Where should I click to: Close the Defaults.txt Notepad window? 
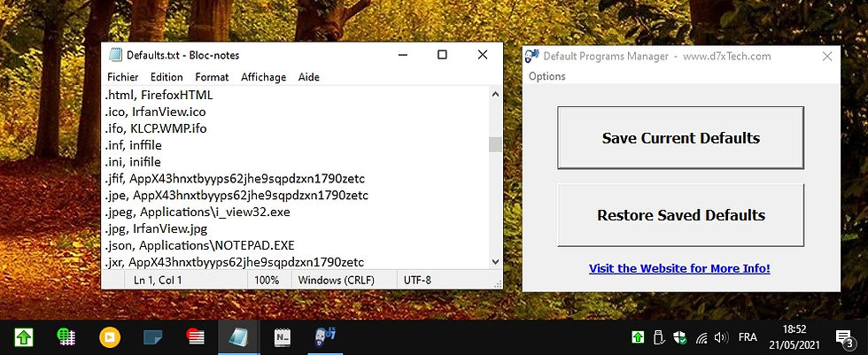click(482, 55)
